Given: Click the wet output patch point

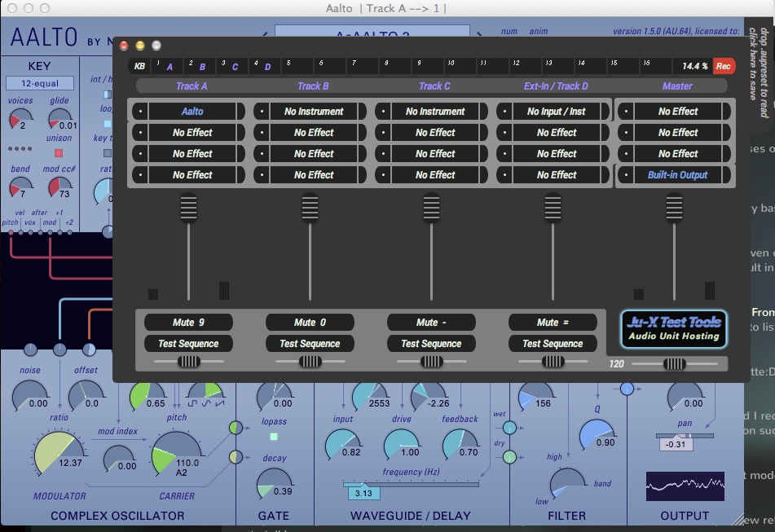Looking at the screenshot, I should 509,427.
